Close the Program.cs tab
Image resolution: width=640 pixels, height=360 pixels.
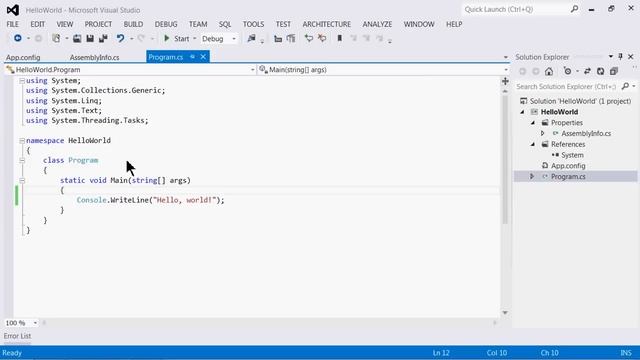[203, 57]
